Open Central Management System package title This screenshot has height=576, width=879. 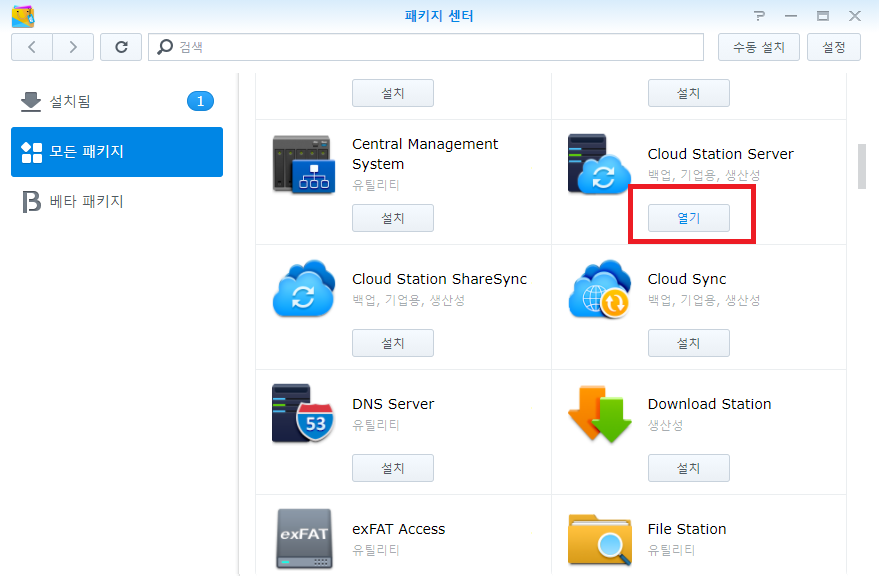click(x=425, y=154)
